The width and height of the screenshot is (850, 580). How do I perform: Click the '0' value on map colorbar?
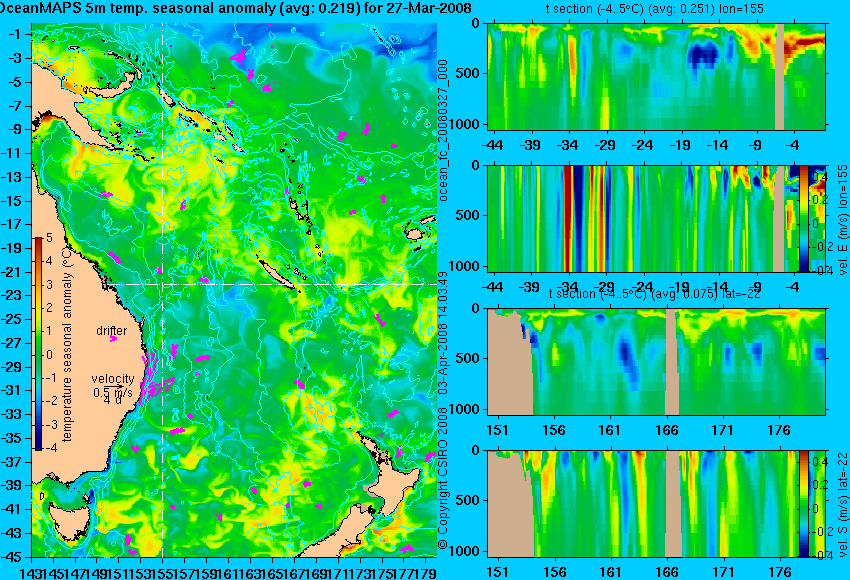(49, 355)
